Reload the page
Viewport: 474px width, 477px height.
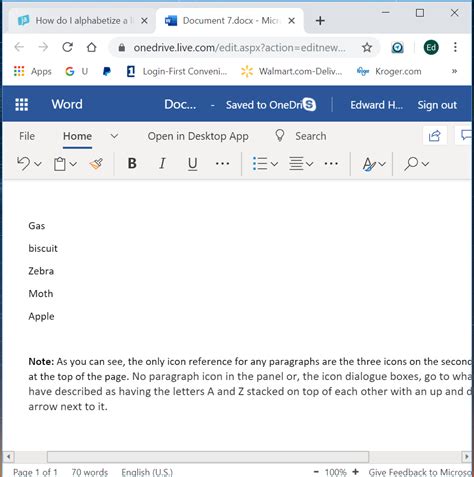pos(68,47)
